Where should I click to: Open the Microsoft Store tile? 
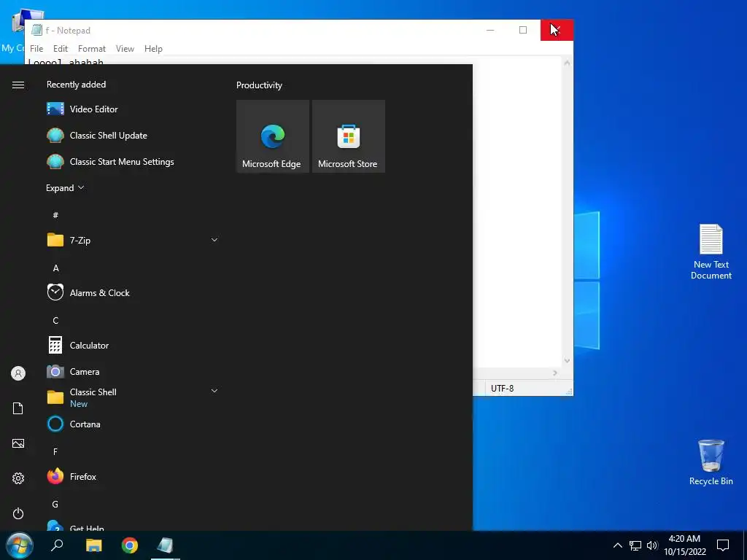coord(348,136)
